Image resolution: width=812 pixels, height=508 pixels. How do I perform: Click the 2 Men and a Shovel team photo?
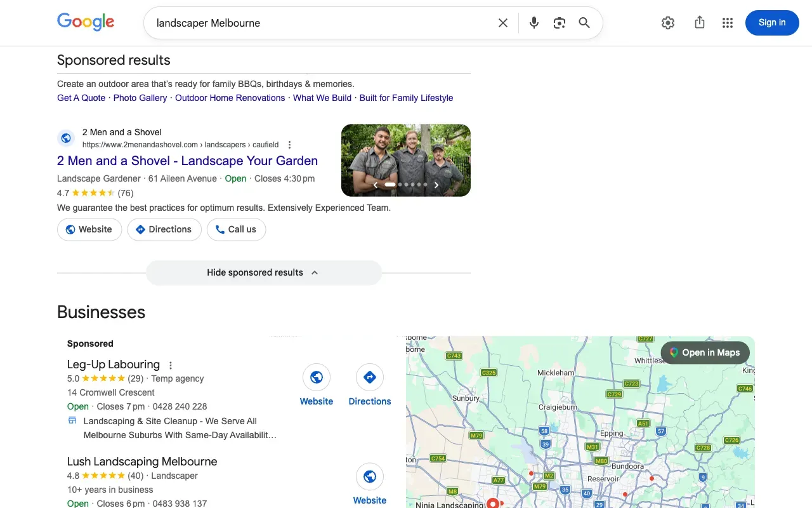coord(406,160)
